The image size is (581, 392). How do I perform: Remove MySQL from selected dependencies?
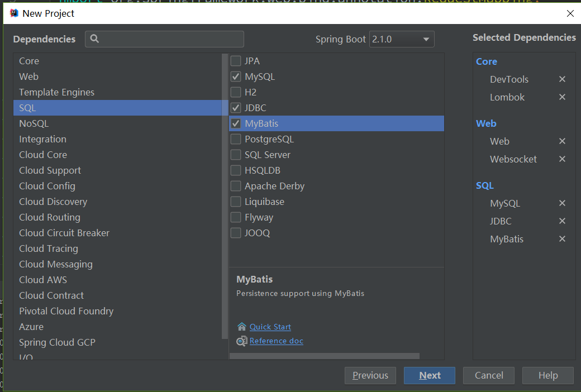pos(562,203)
